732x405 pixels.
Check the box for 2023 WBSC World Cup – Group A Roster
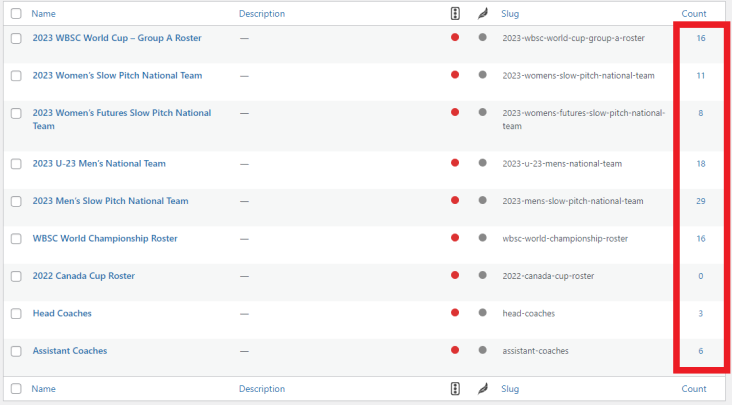pyautogui.click(x=16, y=38)
